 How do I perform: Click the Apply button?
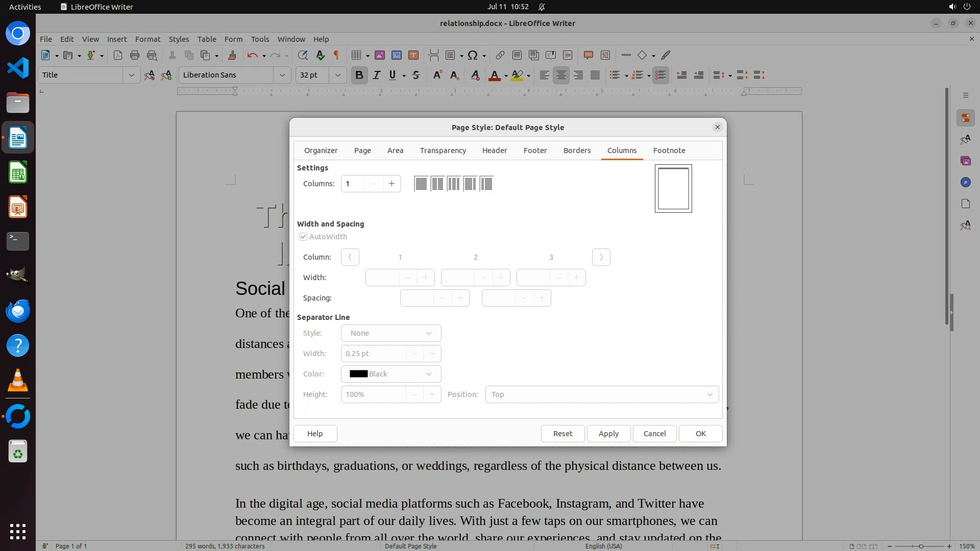[x=608, y=434]
